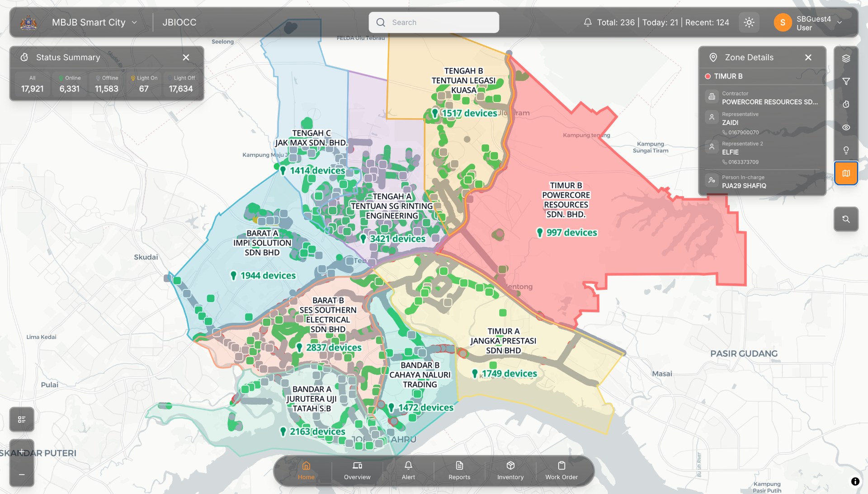The height and width of the screenshot is (494, 868).
Task: Select the BANDAR B CAHAYA NALURI label
Action: click(420, 375)
